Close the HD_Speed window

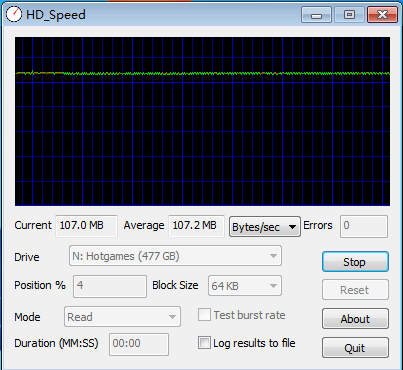point(382,15)
